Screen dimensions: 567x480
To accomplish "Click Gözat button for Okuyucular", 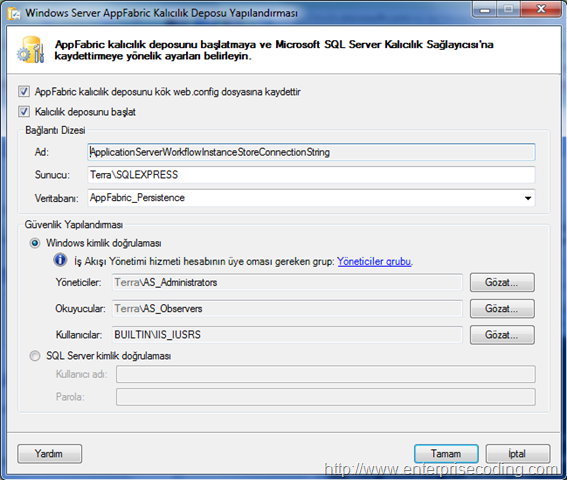I will point(502,309).
